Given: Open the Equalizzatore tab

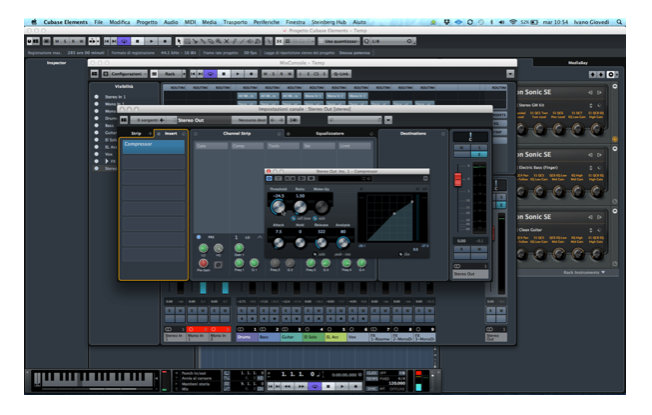Looking at the screenshot, I should [330, 133].
